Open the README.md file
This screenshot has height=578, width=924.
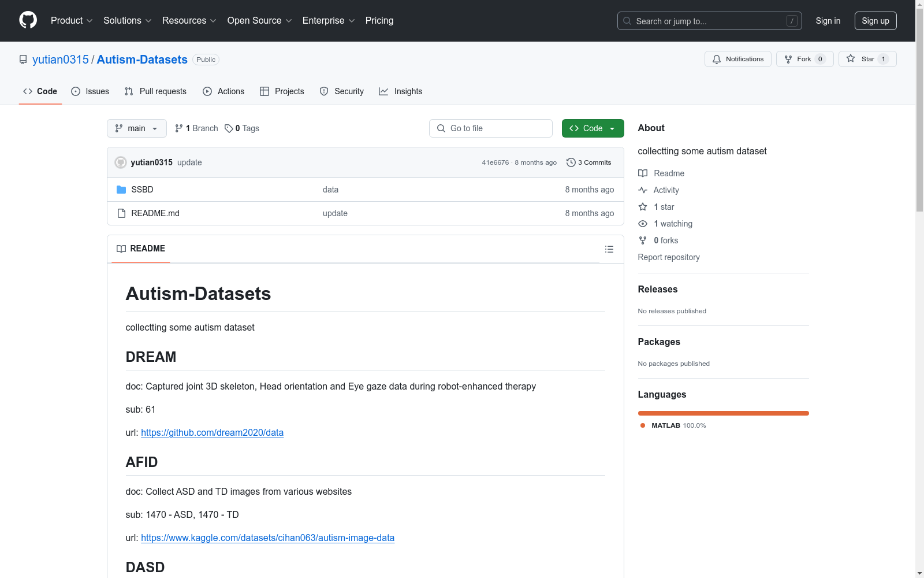pyautogui.click(x=155, y=213)
